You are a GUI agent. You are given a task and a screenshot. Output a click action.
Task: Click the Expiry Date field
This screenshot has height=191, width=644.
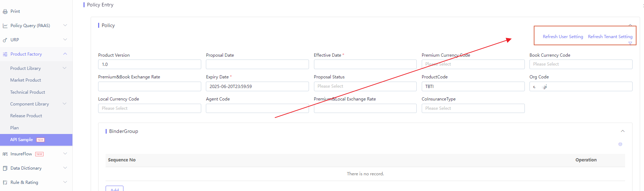pos(257,87)
